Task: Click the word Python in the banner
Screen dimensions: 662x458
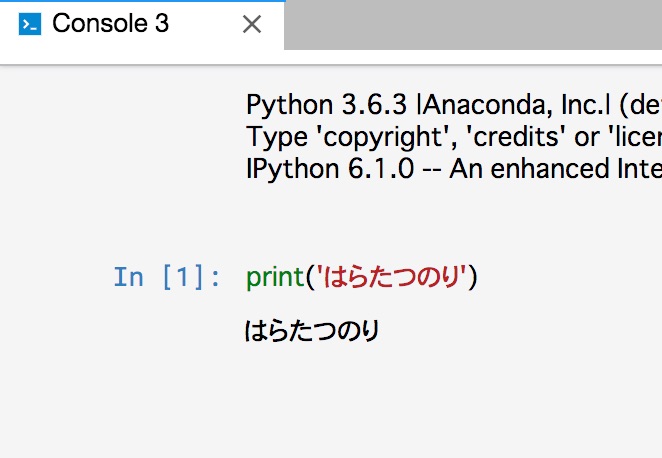Action: coord(279,105)
